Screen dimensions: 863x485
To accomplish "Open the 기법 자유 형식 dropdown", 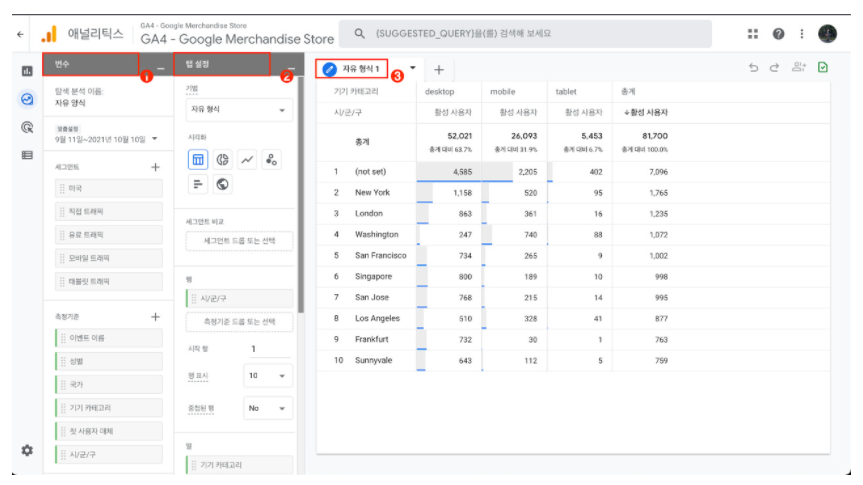I will pos(238,110).
